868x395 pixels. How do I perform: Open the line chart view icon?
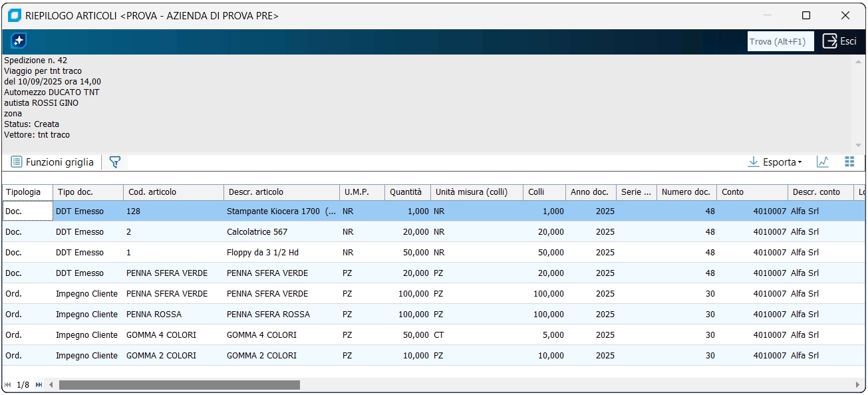click(x=823, y=162)
